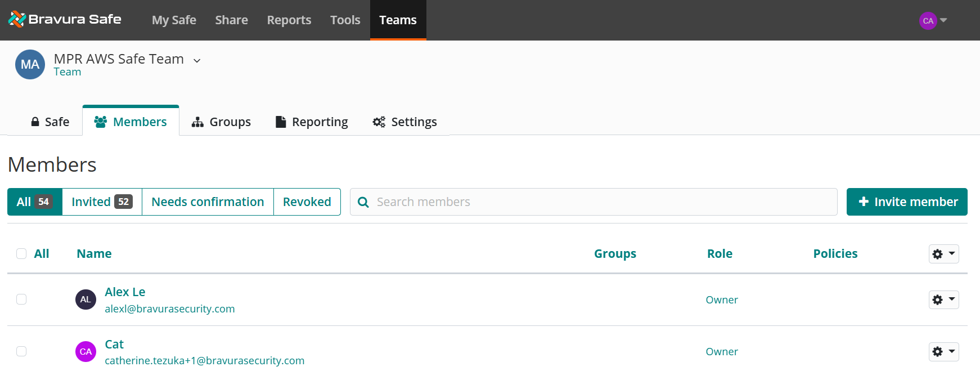This screenshot has height=371, width=980.
Task: Filter by Needs confirmation
Action: [208, 202]
